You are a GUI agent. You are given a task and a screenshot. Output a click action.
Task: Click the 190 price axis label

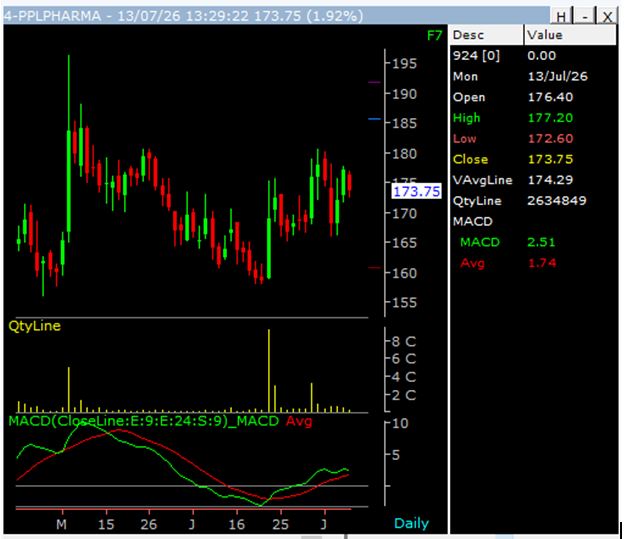pos(404,94)
